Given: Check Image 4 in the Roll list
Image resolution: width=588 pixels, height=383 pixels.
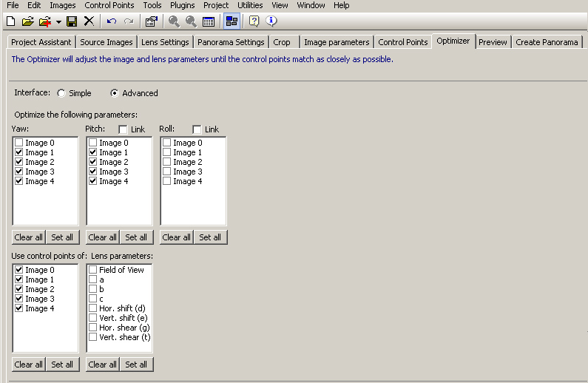Looking at the screenshot, I should (166, 181).
